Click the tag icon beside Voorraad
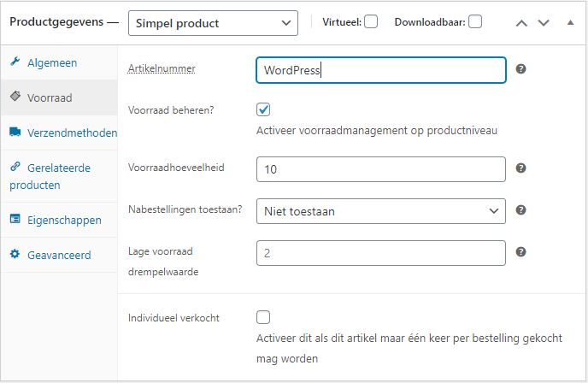 [15, 96]
